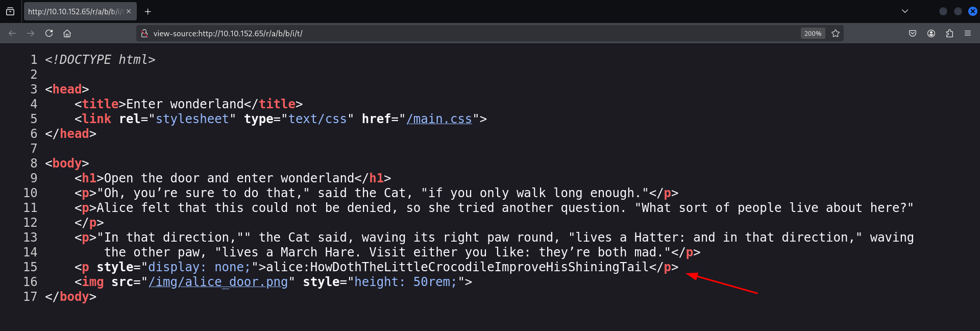Open a new tab with plus button
980x331 pixels.
coord(148,11)
